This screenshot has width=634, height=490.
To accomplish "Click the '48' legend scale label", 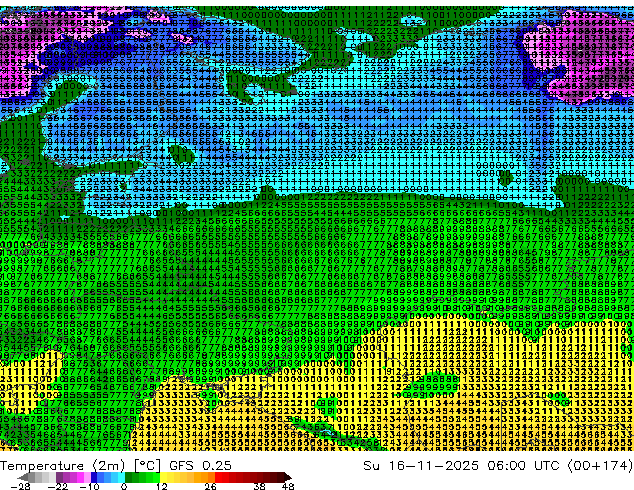I will click(288, 486).
